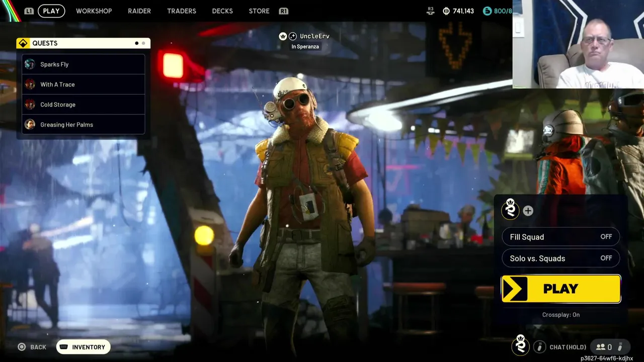Click the controller stick icon left of Chat
Viewport: 644px width, 362px height.
click(539, 347)
